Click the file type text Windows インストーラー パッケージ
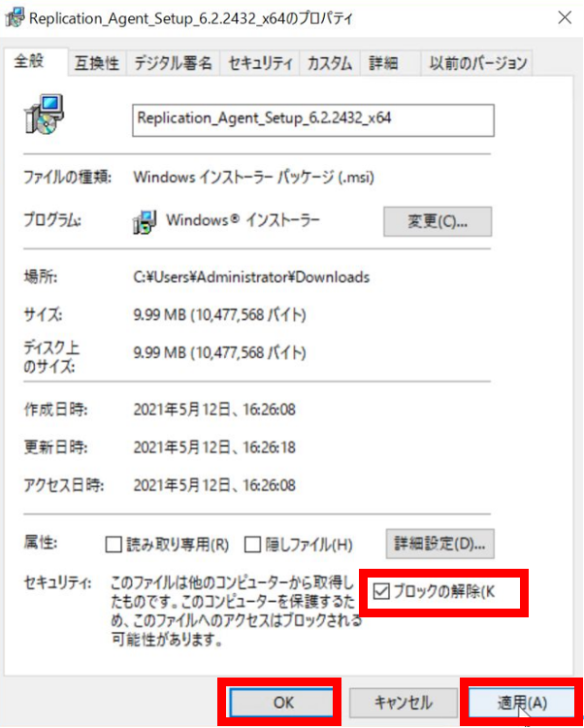 [x=254, y=178]
